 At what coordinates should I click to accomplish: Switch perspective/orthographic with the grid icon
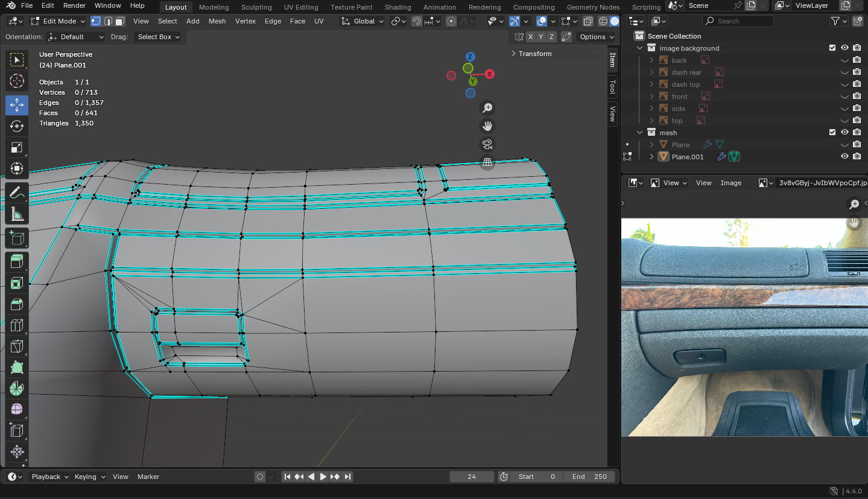487,162
